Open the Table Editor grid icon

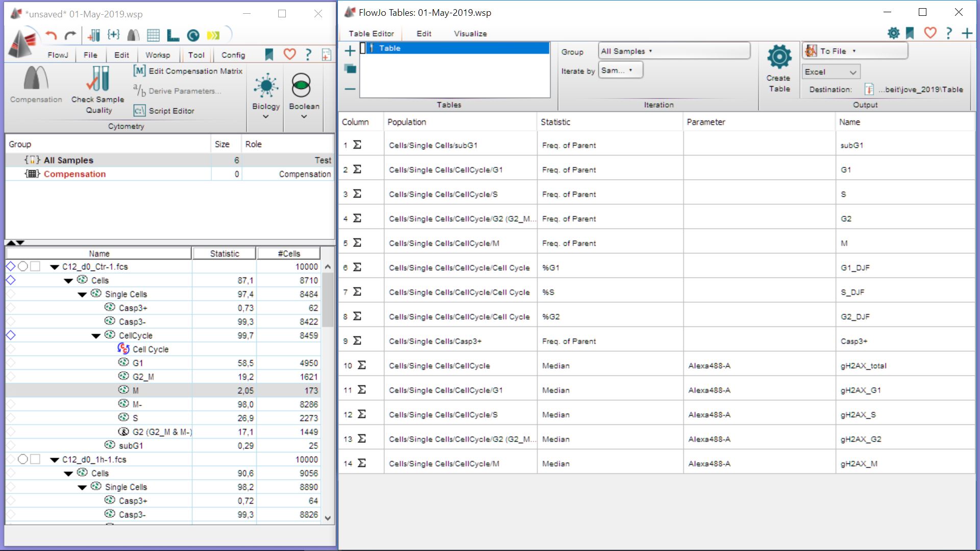point(153,35)
